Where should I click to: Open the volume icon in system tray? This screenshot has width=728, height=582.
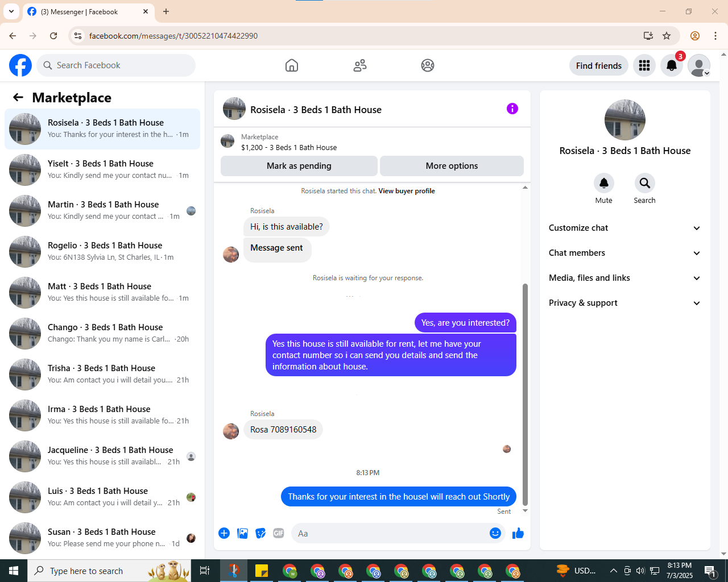[641, 571]
